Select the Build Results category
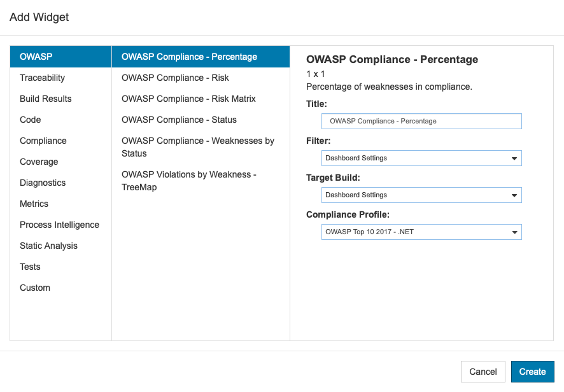This screenshot has width=564, height=392. [60, 99]
